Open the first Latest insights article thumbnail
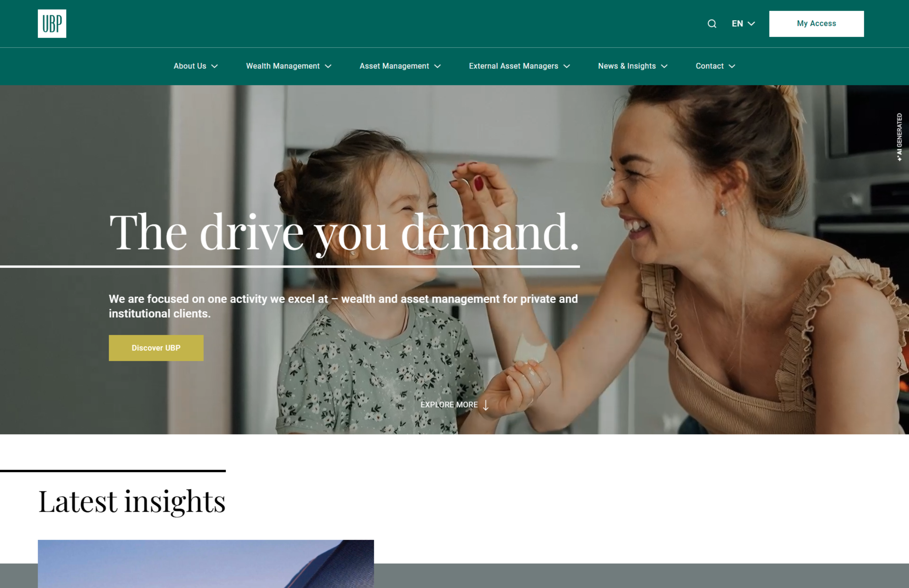The image size is (909, 588). pos(206,564)
